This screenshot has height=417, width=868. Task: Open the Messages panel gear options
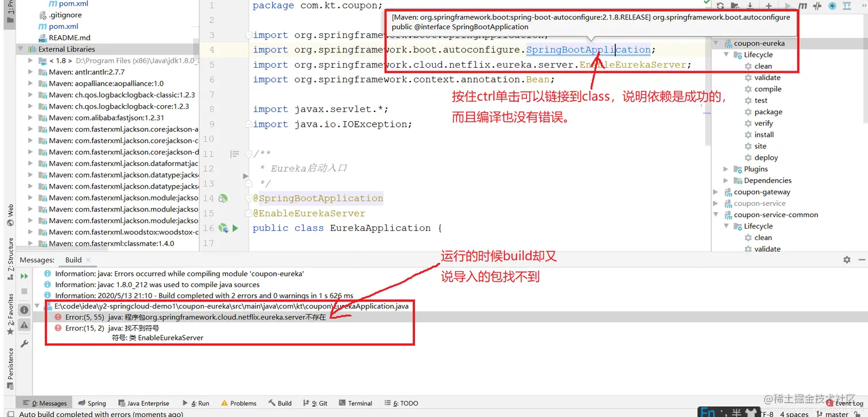(x=847, y=260)
